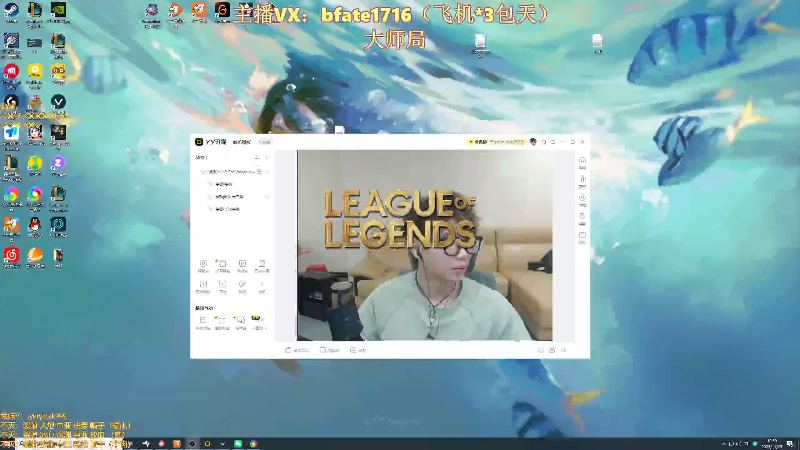Click the first icon in YY's bottom tool section
This screenshot has width=800, height=450.
[203, 322]
